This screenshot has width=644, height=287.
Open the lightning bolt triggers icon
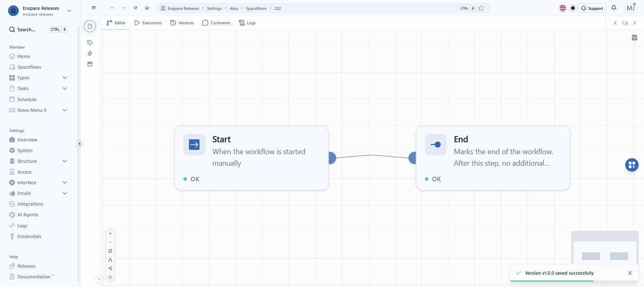90,53
